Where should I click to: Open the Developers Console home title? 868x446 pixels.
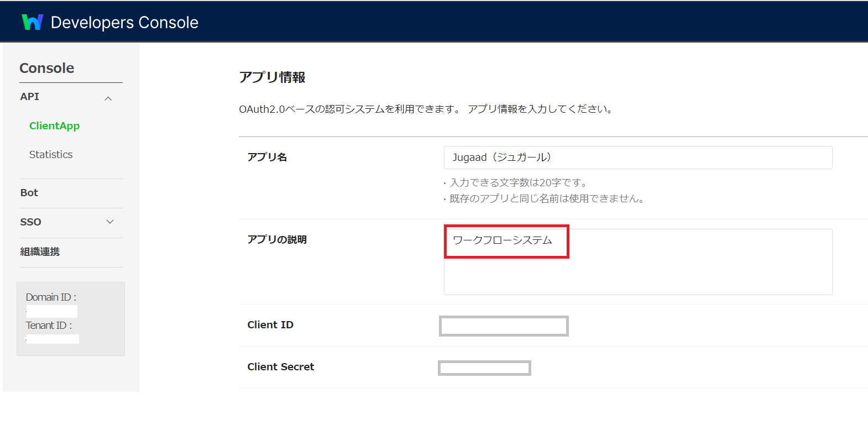tap(124, 23)
